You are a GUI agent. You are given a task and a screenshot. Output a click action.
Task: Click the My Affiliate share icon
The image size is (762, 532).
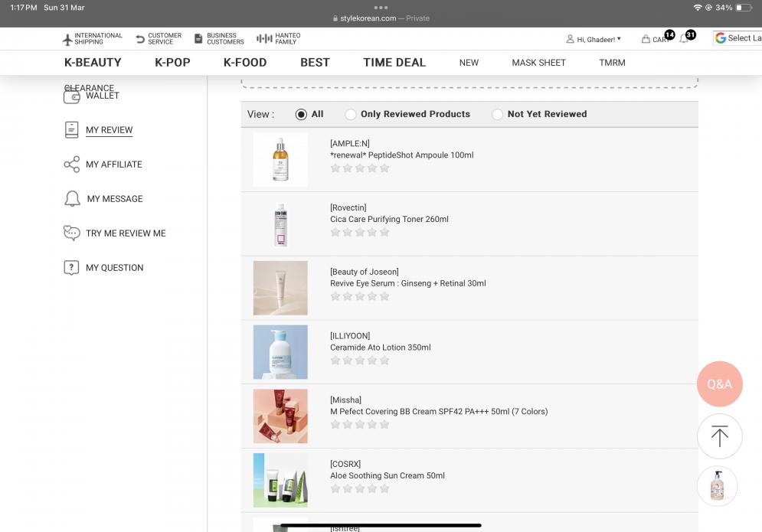(x=71, y=165)
